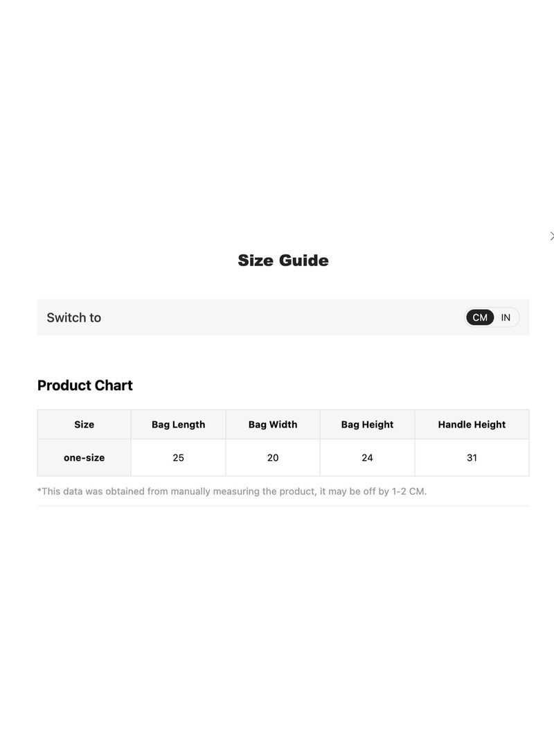Click the CM/IN unit switcher pill
This screenshot has width=554, height=756.
492,317
